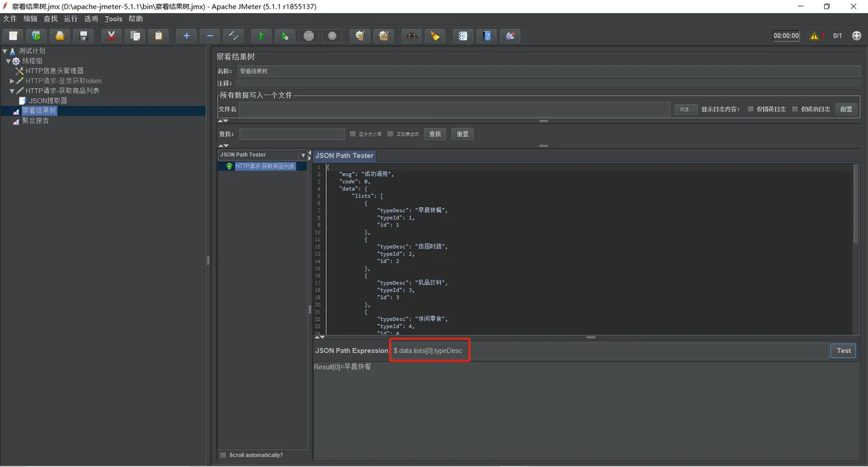The height and width of the screenshot is (467, 868).
Task: Select 聚合报告 in the tree
Action: pos(35,120)
